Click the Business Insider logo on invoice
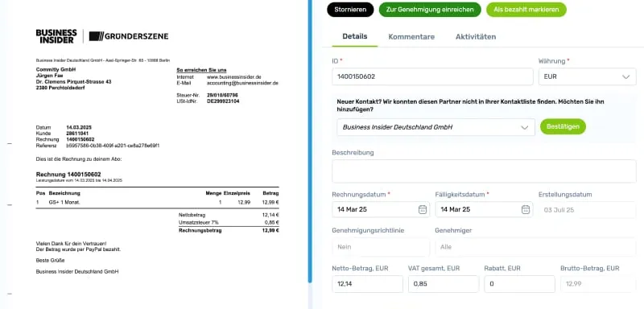 56,36
